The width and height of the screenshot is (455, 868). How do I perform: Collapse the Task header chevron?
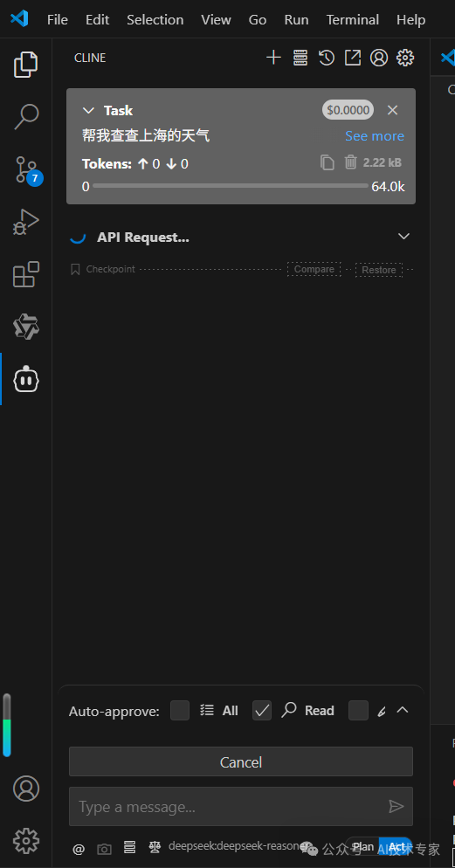click(88, 111)
